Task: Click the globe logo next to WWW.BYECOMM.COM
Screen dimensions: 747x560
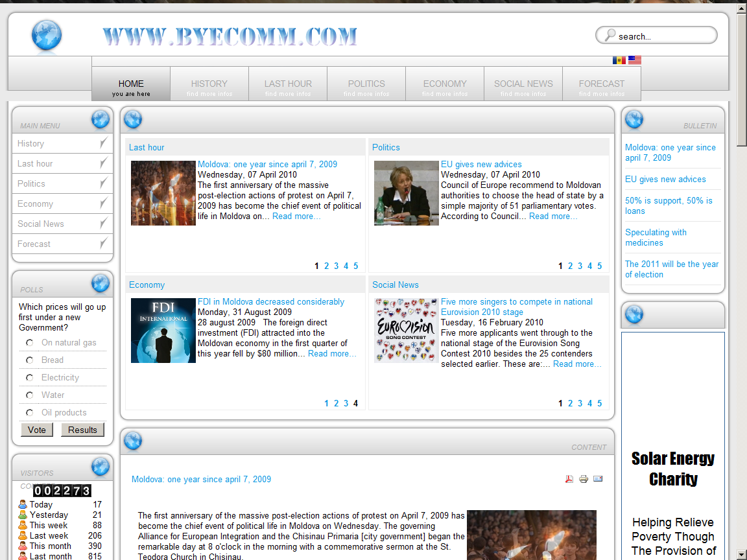Action: click(46, 36)
